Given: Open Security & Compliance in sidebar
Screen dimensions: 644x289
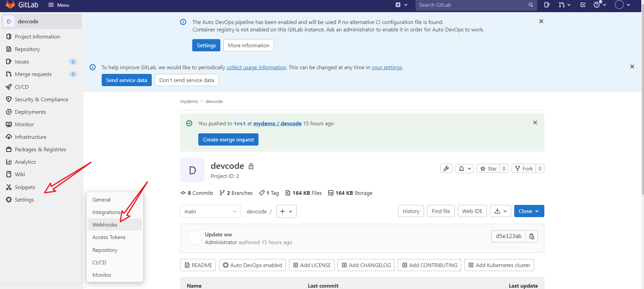Looking at the screenshot, I should [x=42, y=99].
